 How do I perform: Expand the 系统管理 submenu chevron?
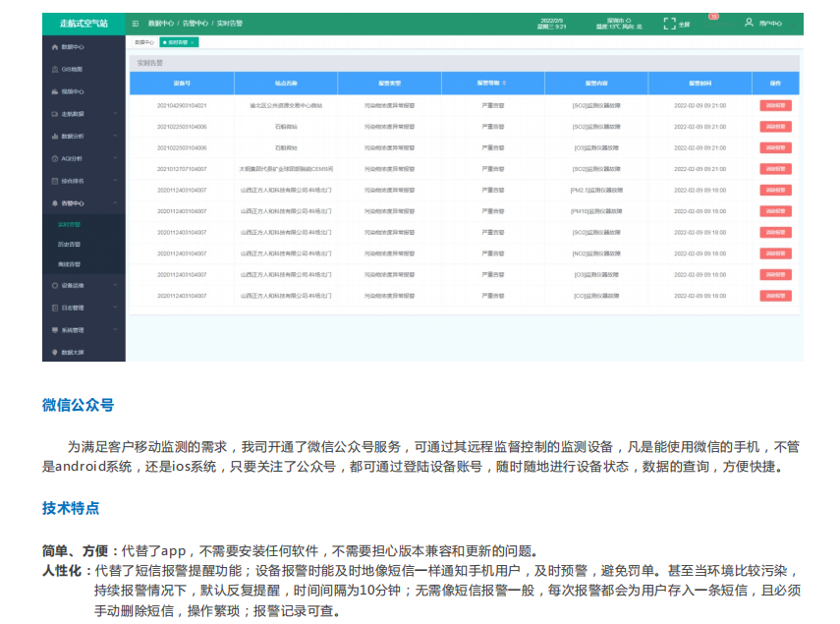click(x=115, y=330)
